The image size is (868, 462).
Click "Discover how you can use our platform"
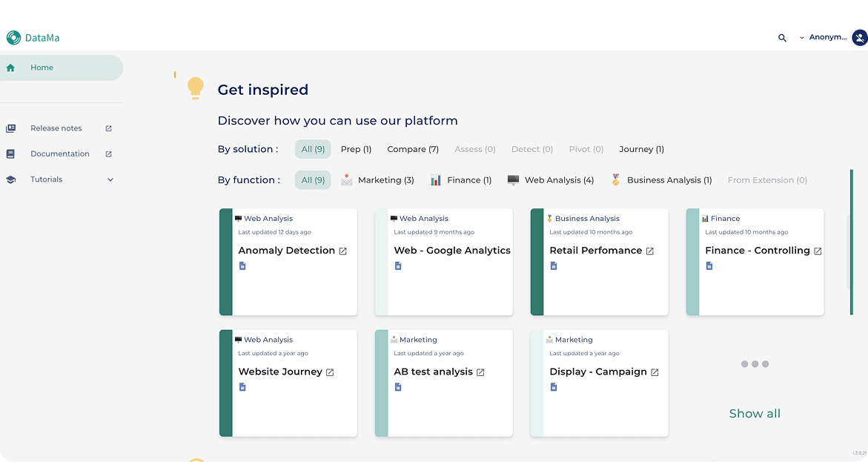click(x=338, y=121)
